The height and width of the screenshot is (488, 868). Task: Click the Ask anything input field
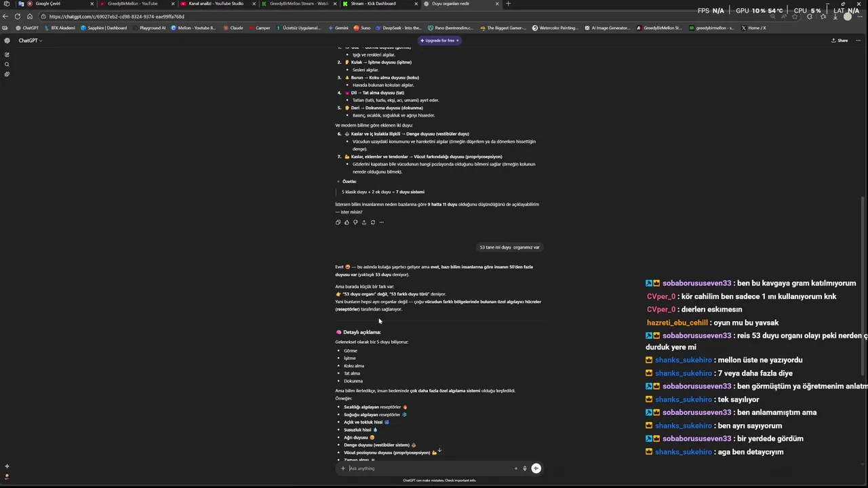pyautogui.click(x=431, y=468)
